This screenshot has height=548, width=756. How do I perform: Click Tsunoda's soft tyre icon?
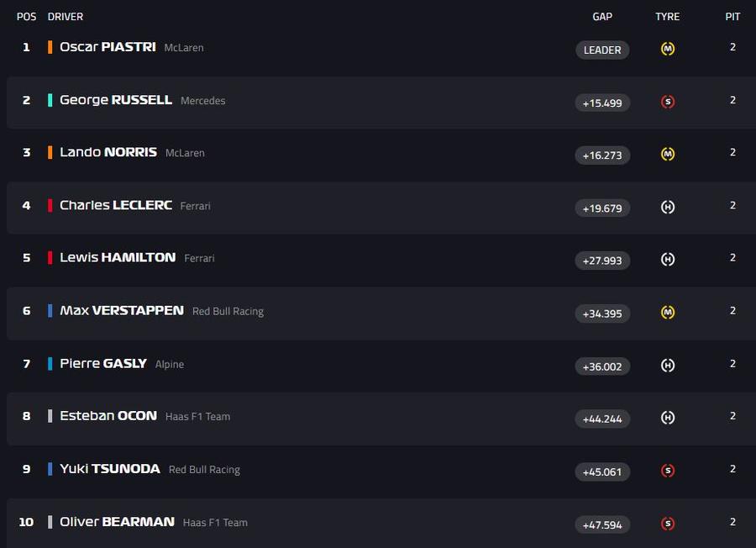667,471
